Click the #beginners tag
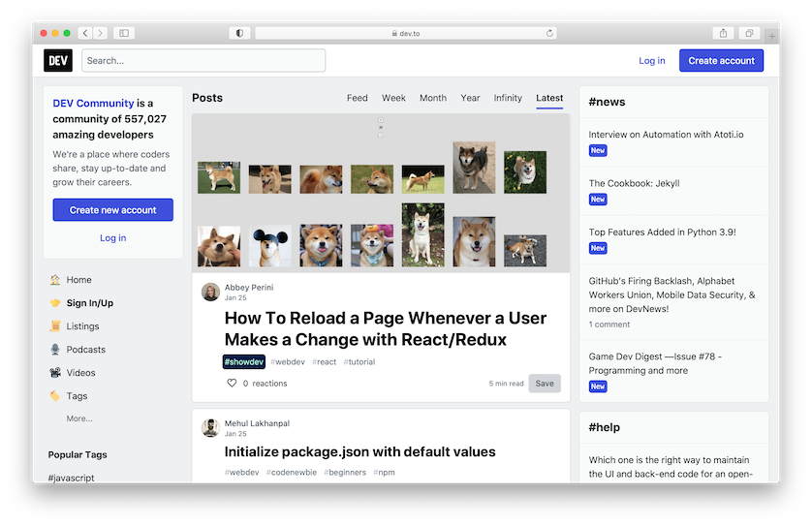The height and width of the screenshot is (526, 812). tap(345, 472)
